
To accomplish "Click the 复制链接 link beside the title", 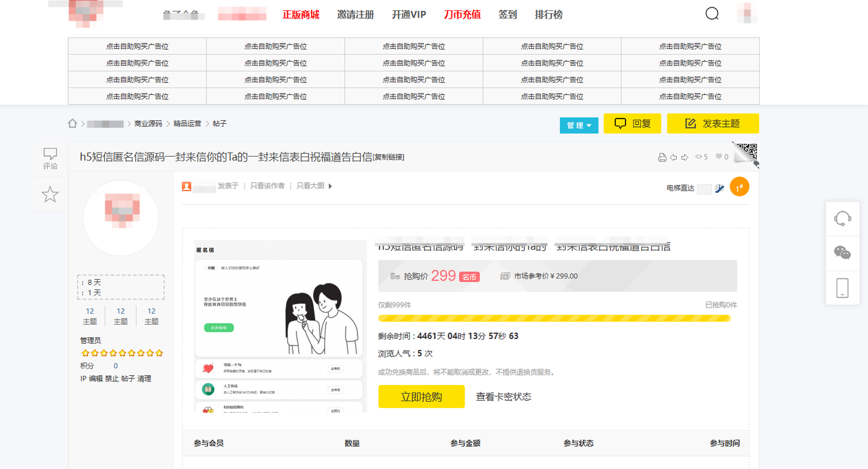I will (x=390, y=157).
